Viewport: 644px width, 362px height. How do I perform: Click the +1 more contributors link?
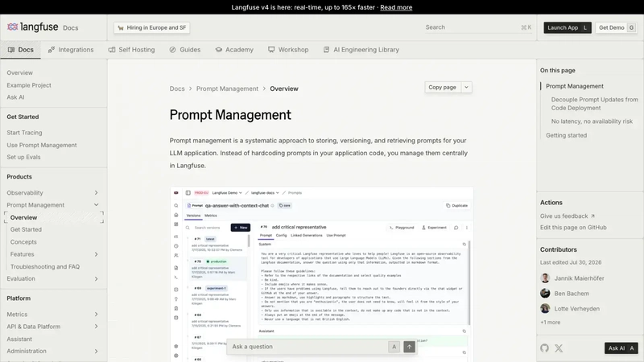coord(551,323)
